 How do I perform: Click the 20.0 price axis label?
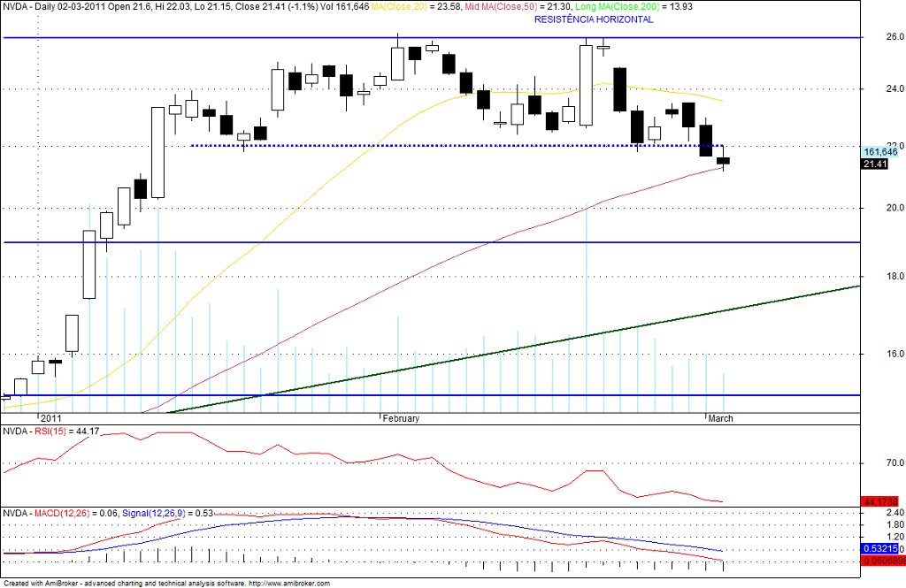895,208
